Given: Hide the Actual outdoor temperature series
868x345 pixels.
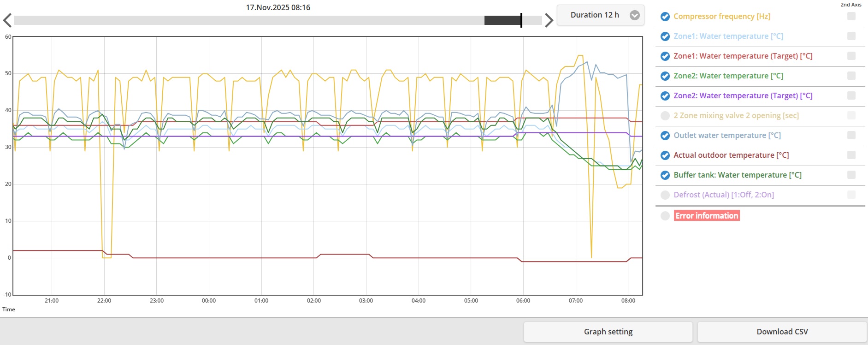Looking at the screenshot, I should pos(665,155).
